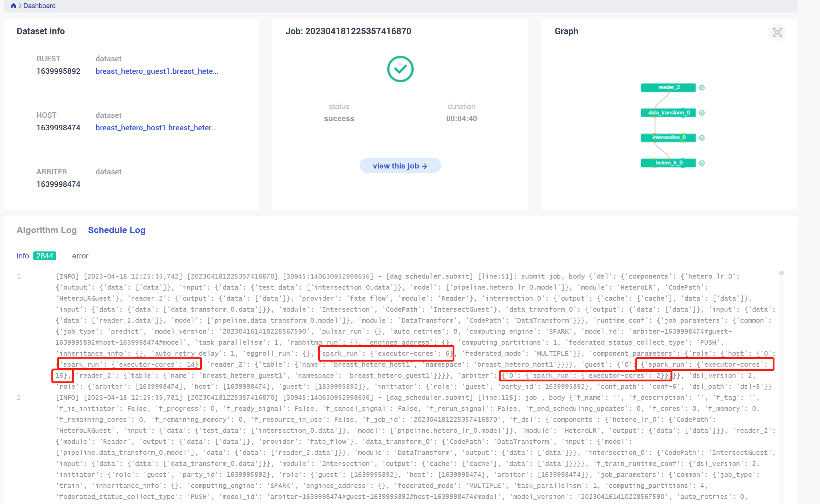Select the hetero_lr_0 node in the graph
The image size is (820, 504).
(x=668, y=163)
